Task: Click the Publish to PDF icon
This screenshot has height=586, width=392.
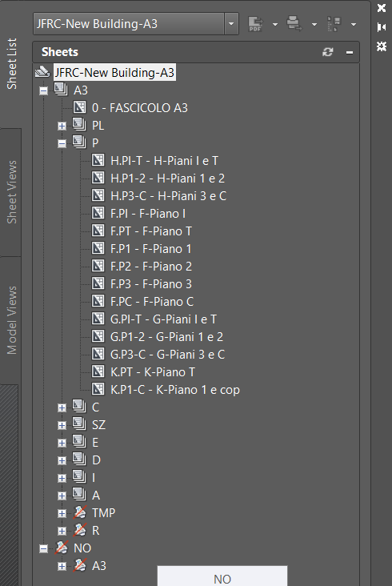Action: [255, 24]
